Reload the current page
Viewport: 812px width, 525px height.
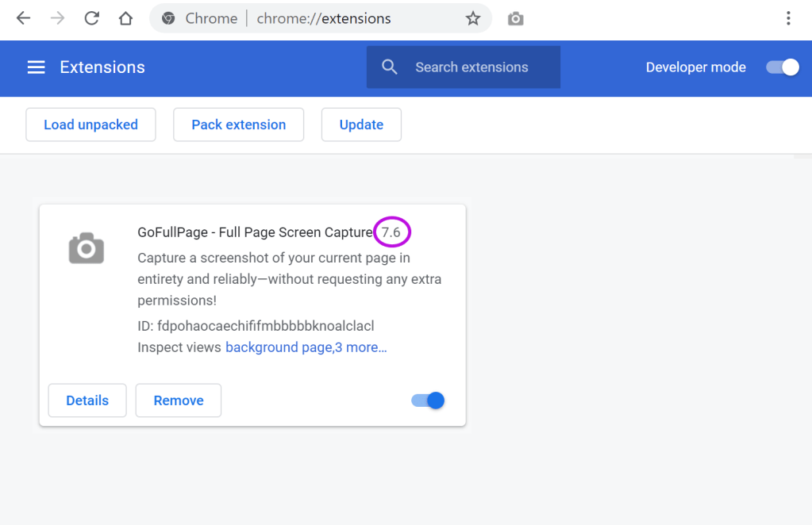click(x=92, y=18)
